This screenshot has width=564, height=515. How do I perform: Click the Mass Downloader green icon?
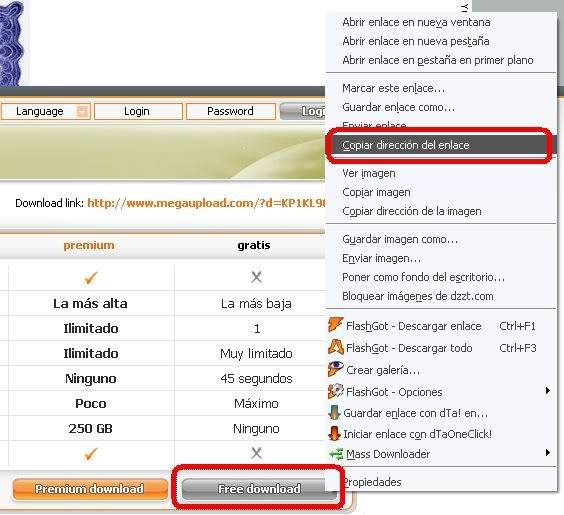(336, 454)
